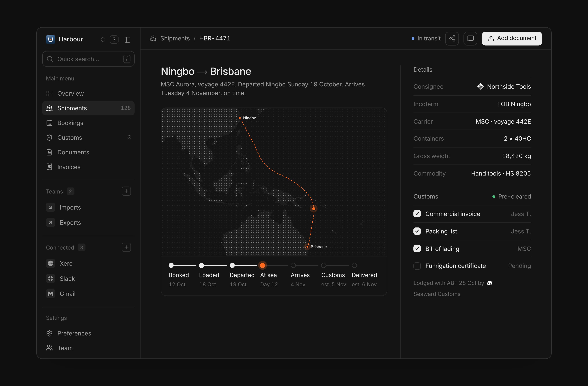Screen dimensions: 588x386
Task: Click the Harbour logo icon
Action: [x=50, y=39]
